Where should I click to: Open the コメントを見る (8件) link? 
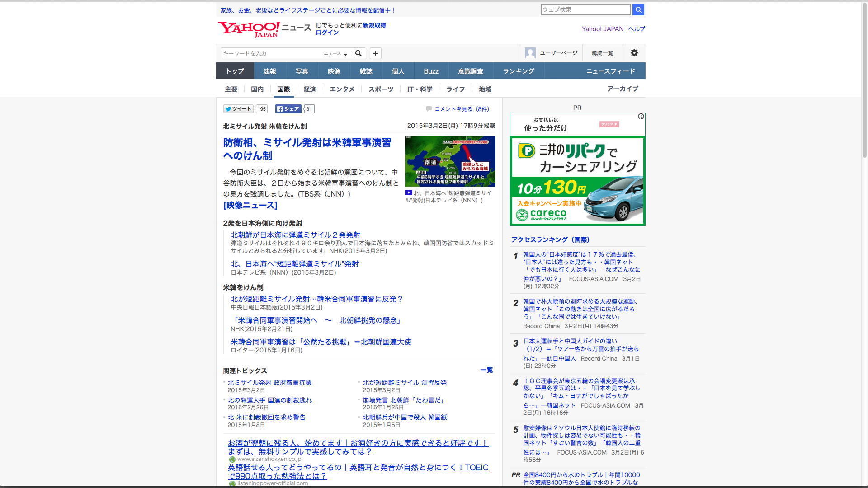point(462,109)
